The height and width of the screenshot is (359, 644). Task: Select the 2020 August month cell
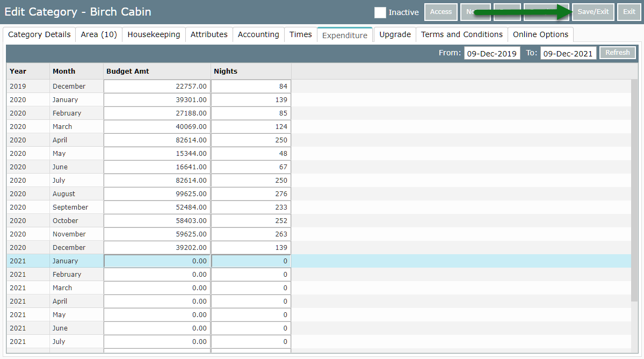tap(76, 194)
